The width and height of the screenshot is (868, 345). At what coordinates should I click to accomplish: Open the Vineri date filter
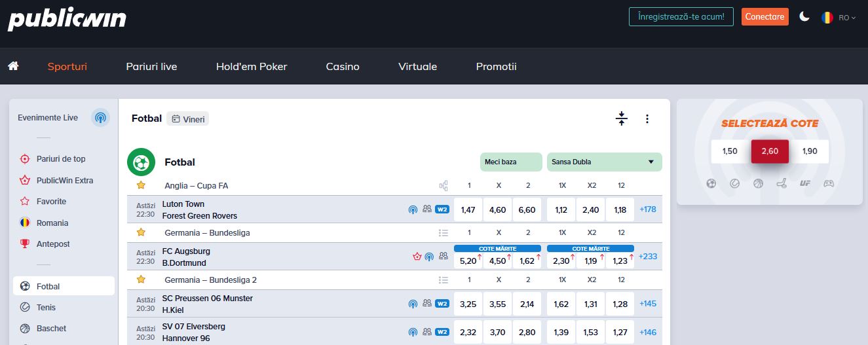tap(187, 118)
